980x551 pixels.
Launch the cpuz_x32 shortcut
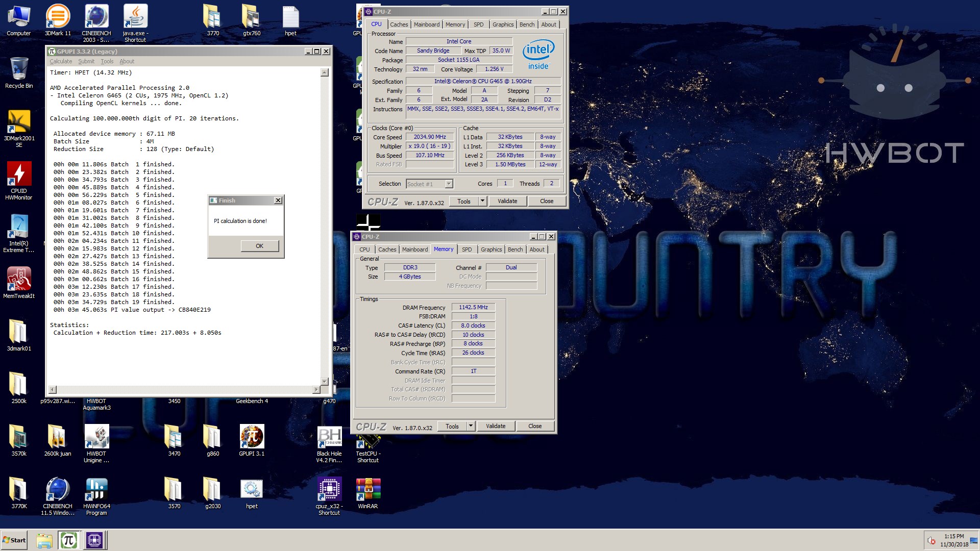pos(329,496)
